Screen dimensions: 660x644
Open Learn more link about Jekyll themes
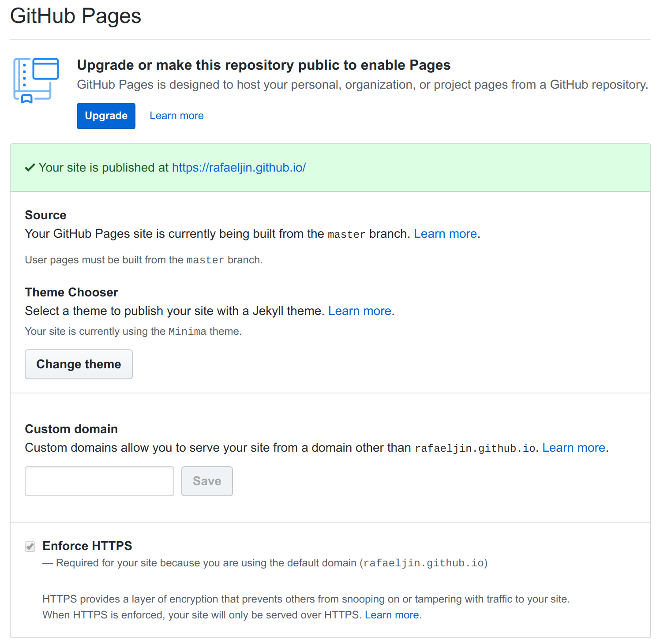[x=360, y=311]
